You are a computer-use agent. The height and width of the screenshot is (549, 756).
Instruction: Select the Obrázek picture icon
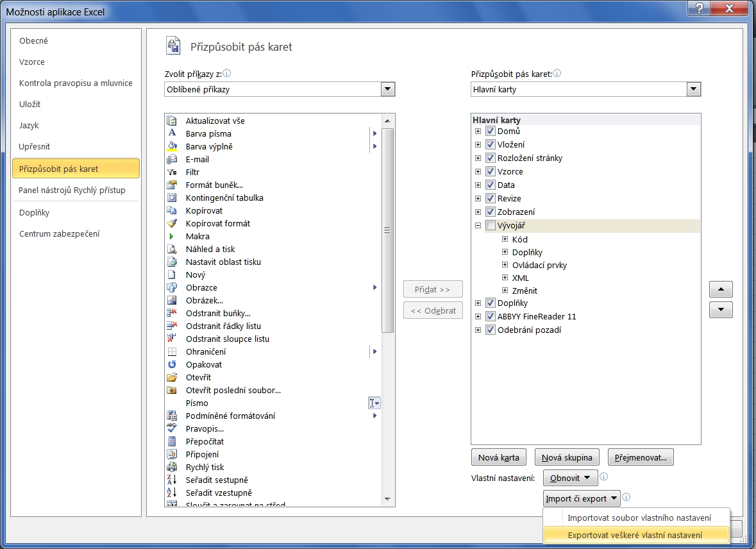172,300
